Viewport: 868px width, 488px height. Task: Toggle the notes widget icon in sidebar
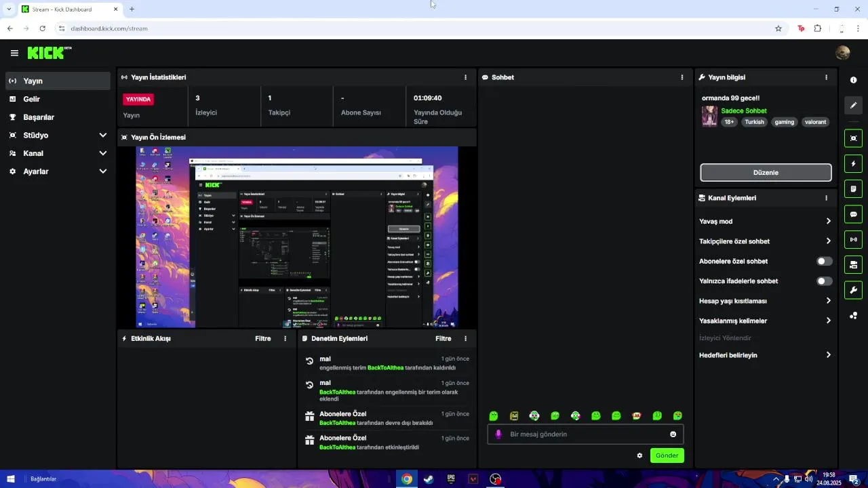point(853,188)
